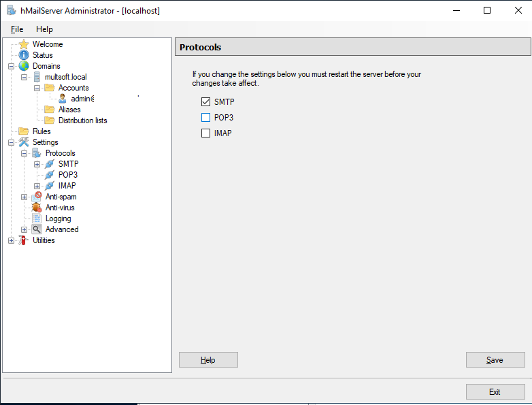Click the Save button
The image size is (532, 405).
click(495, 360)
